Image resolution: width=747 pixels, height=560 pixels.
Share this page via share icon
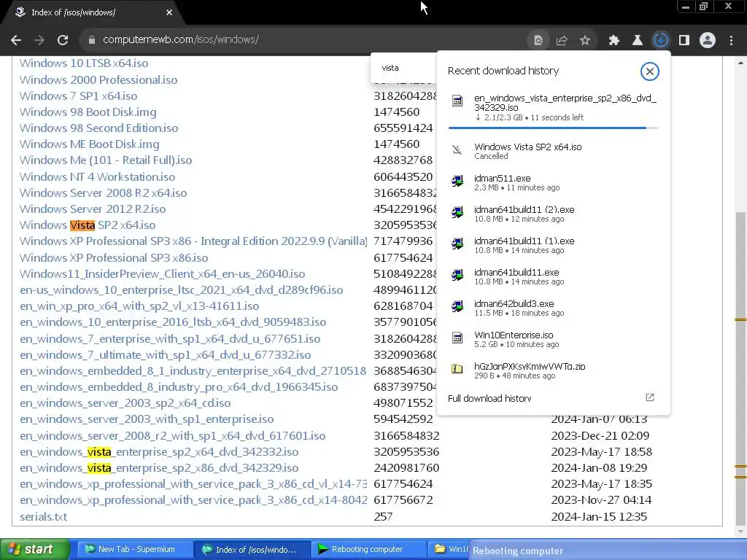coord(562,41)
